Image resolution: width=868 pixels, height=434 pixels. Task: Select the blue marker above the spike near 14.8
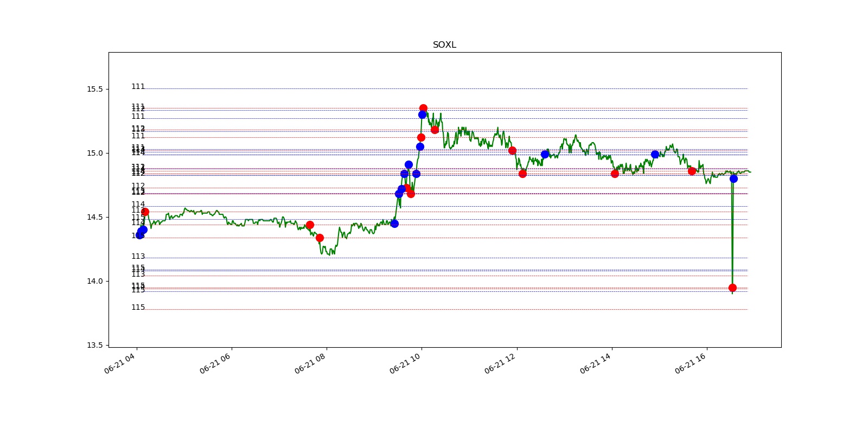click(733, 178)
